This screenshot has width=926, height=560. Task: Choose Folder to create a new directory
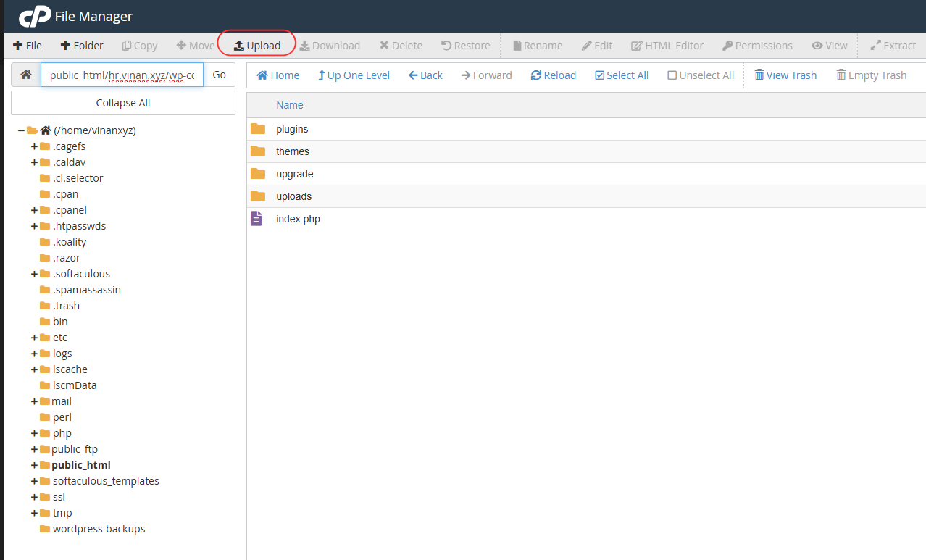(x=81, y=45)
